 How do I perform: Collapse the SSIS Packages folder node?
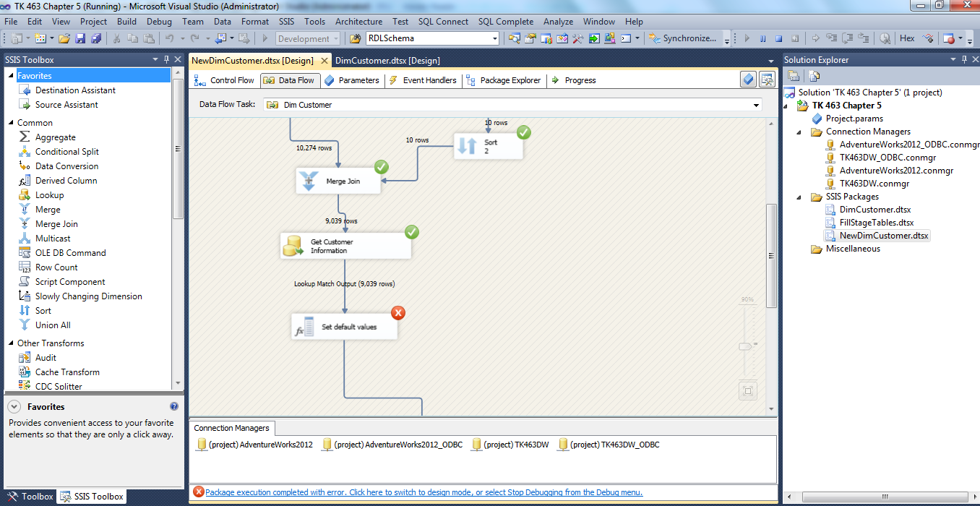coord(799,197)
